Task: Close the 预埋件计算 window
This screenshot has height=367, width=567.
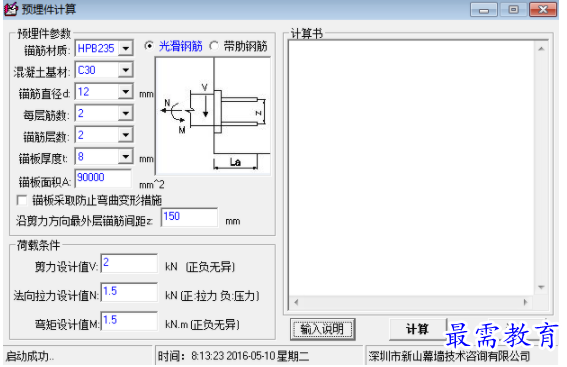Action: (543, 10)
